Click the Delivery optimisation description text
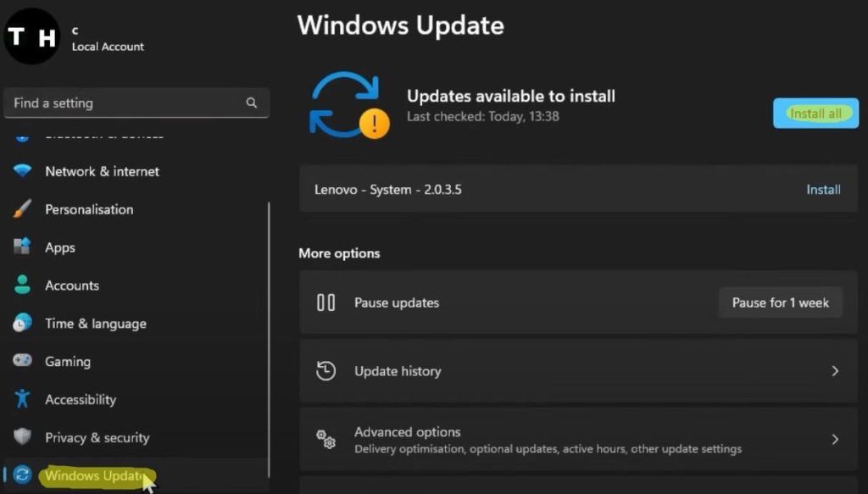868x494 pixels. click(x=548, y=448)
